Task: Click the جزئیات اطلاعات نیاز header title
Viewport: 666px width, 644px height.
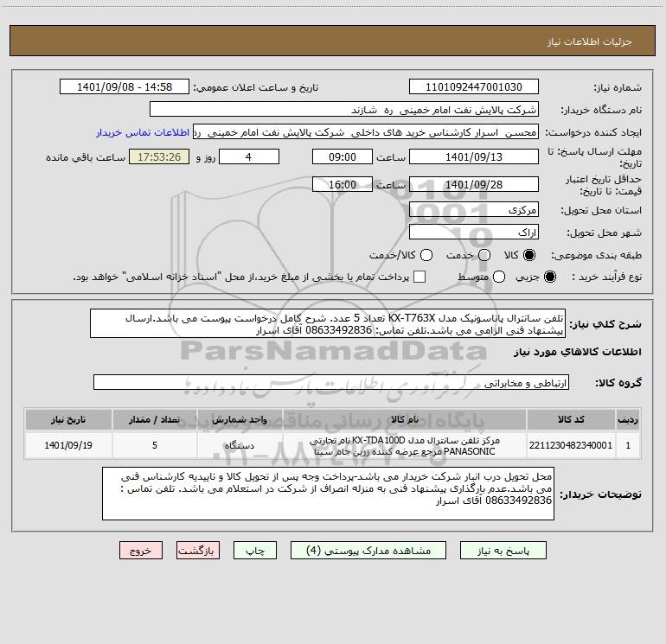Action: point(590,41)
